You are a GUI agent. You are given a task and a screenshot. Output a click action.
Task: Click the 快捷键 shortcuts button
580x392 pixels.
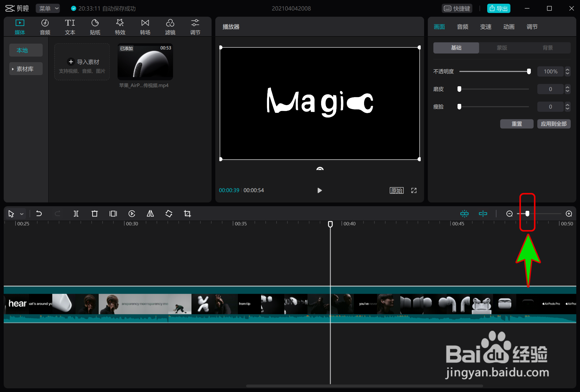pos(457,8)
